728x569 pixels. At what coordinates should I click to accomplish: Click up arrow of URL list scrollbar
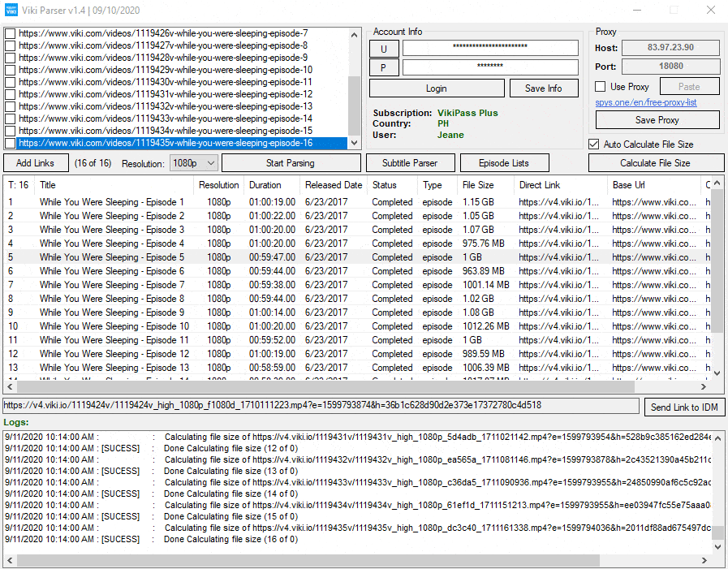click(354, 35)
